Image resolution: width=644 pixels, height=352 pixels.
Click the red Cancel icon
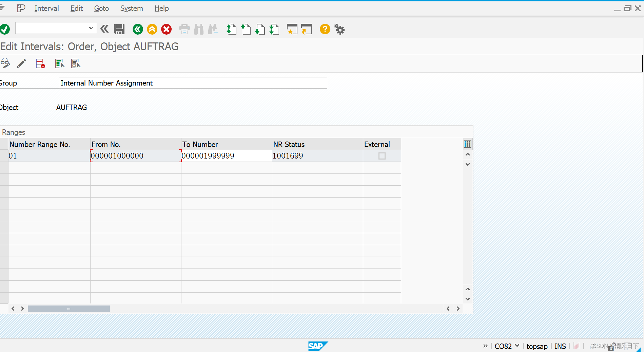[166, 29]
